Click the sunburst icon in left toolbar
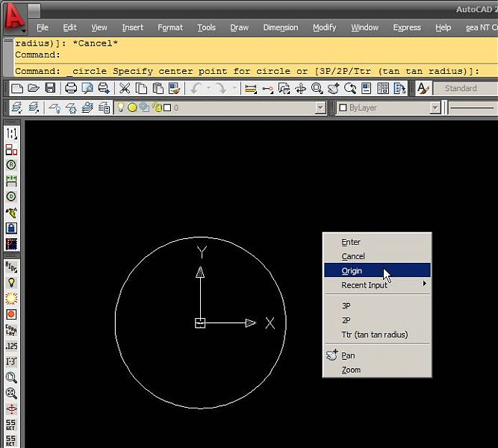 [x=11, y=299]
